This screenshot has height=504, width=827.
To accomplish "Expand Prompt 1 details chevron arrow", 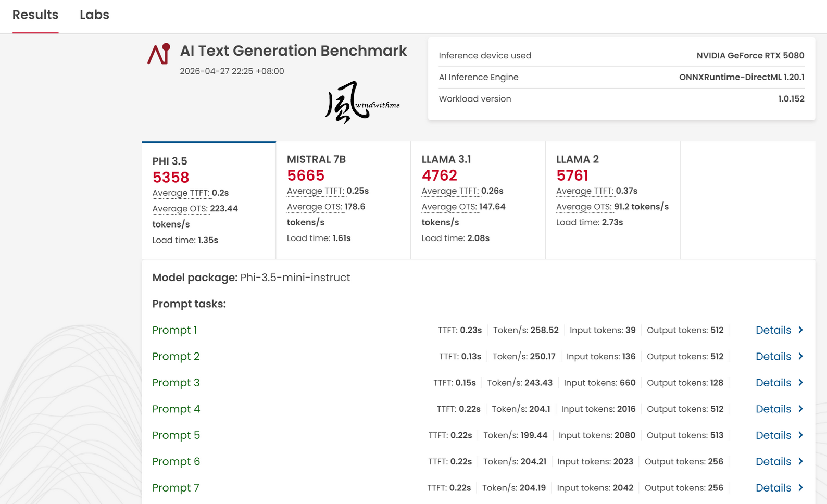I will click(801, 330).
